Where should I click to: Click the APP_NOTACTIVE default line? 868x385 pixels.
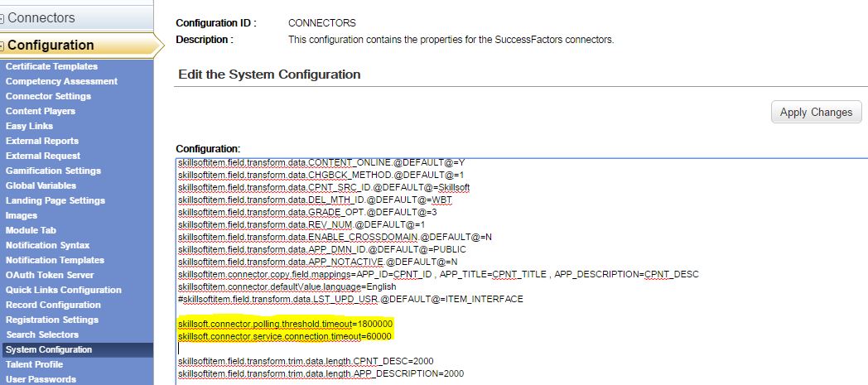click(318, 262)
